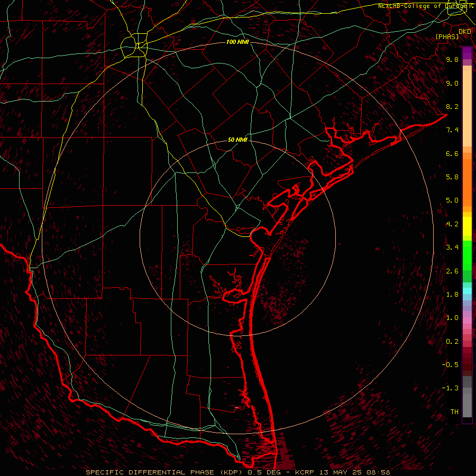Click the 1.8 value on the legend
Viewport: 476px width, 476px height.
[x=452, y=295]
